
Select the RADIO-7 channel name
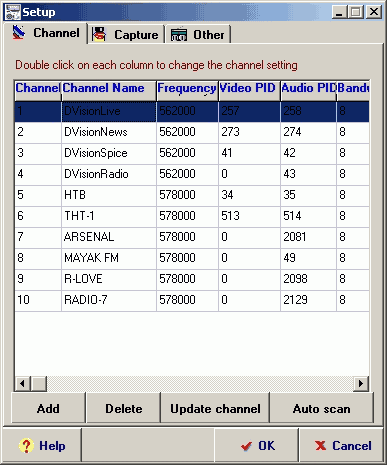86,300
